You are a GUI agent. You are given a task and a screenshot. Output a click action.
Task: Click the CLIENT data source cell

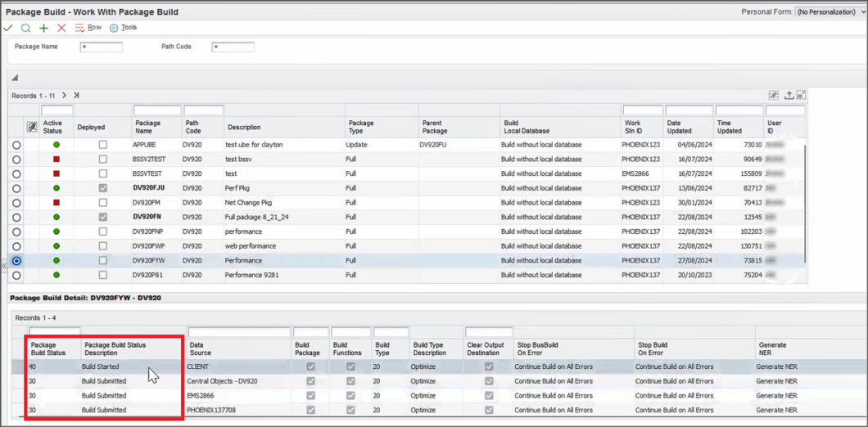coord(198,366)
